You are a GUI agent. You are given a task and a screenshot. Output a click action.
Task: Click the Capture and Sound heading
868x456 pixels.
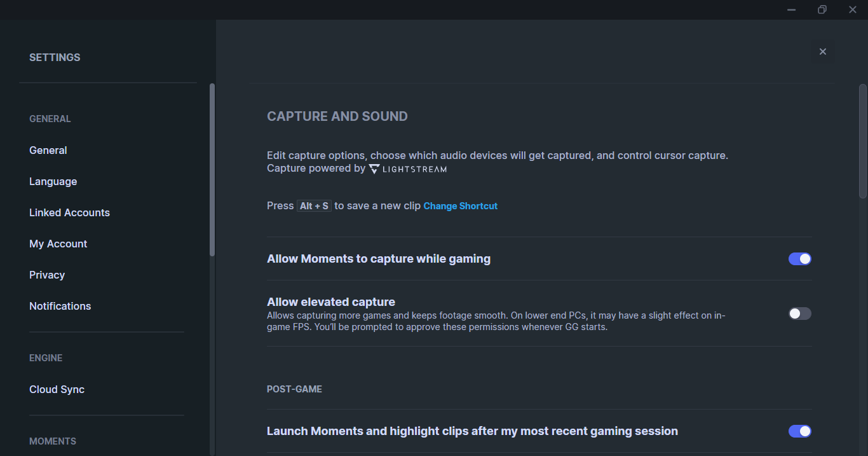[x=337, y=116]
